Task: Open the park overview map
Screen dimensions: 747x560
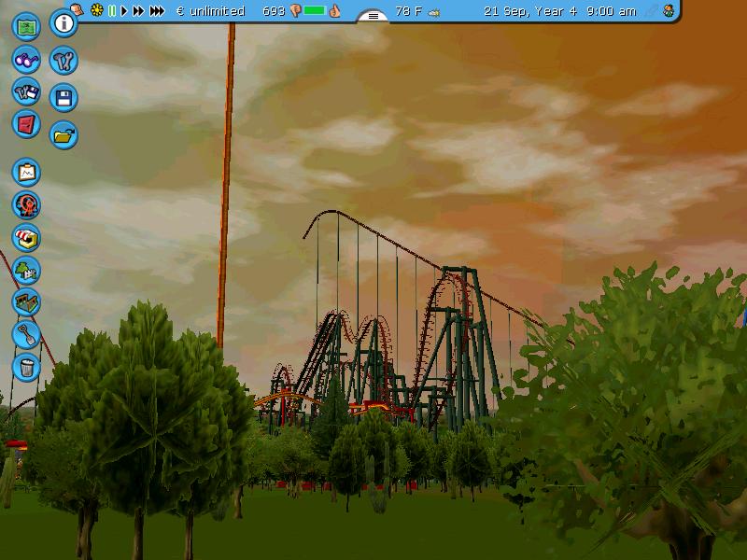Action: 26,27
